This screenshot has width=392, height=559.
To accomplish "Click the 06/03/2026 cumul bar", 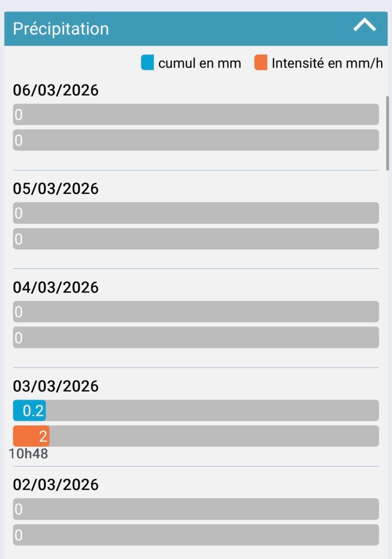I will pyautogui.click(x=196, y=115).
